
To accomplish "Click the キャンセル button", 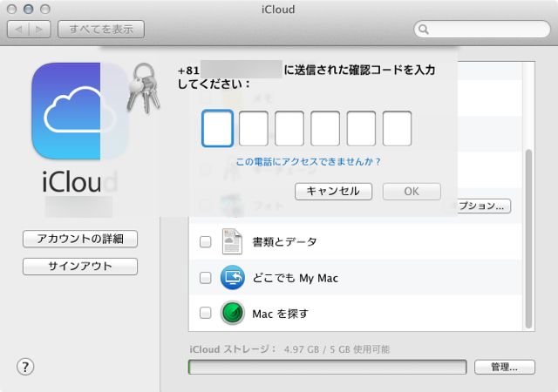I will [333, 192].
